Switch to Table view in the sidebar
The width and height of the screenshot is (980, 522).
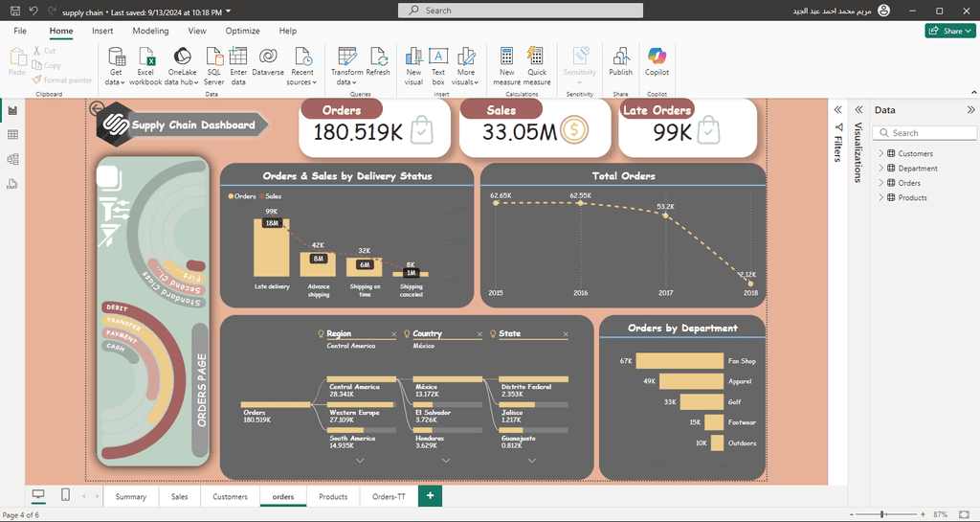point(12,135)
